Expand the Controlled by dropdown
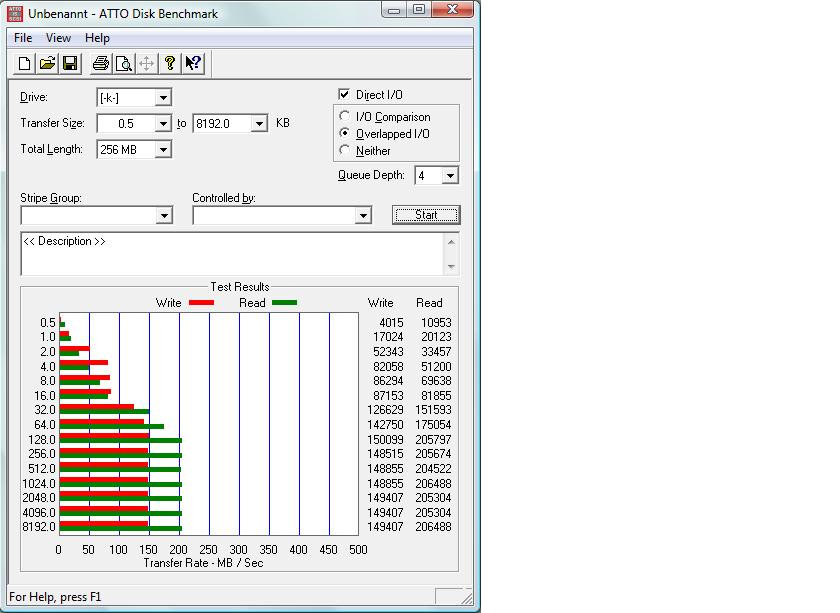Viewport: 840px width, 613px height. pos(363,215)
